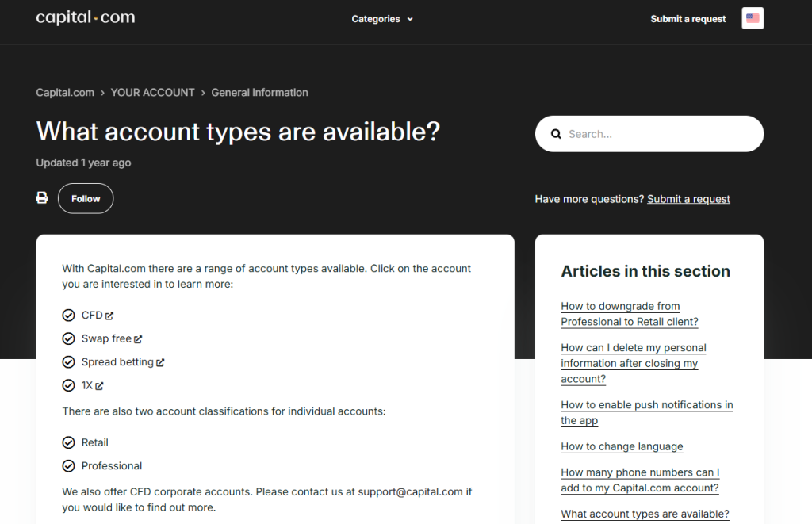
Task: Open General information breadcrumb
Action: 259,93
